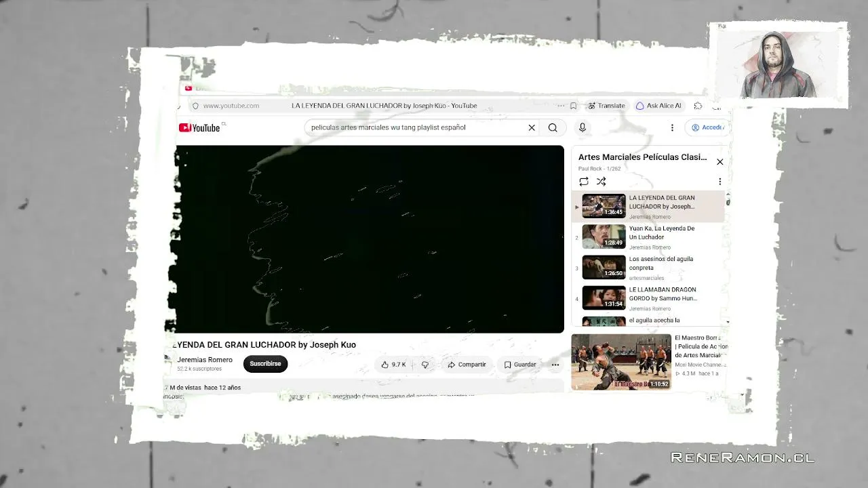Click the YouTube logo to go home

pyautogui.click(x=199, y=127)
